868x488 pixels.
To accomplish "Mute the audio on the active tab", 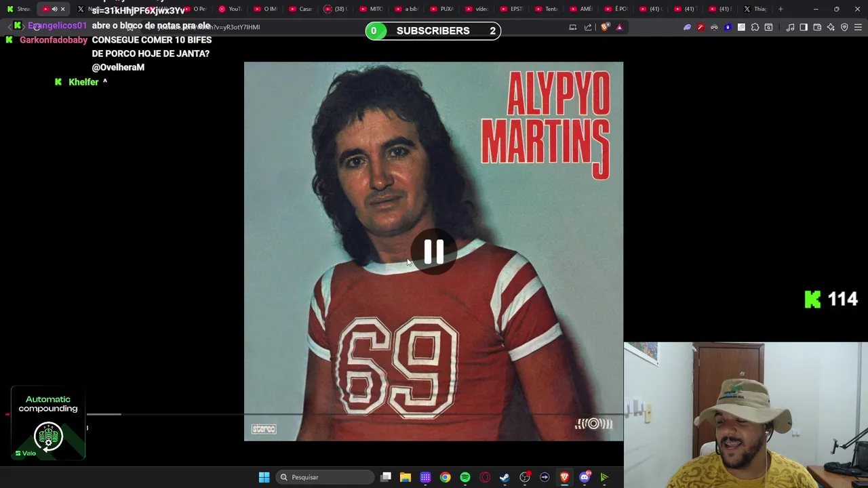I will coord(54,9).
